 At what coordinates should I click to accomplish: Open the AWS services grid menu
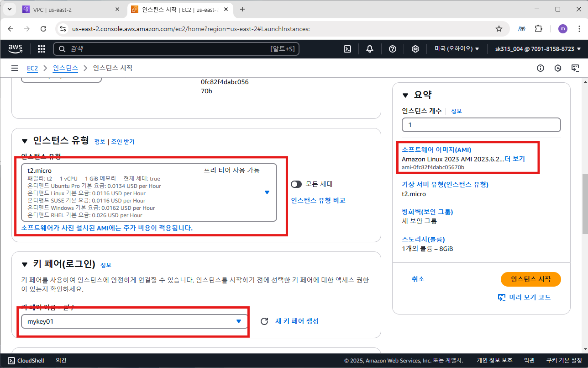point(42,49)
